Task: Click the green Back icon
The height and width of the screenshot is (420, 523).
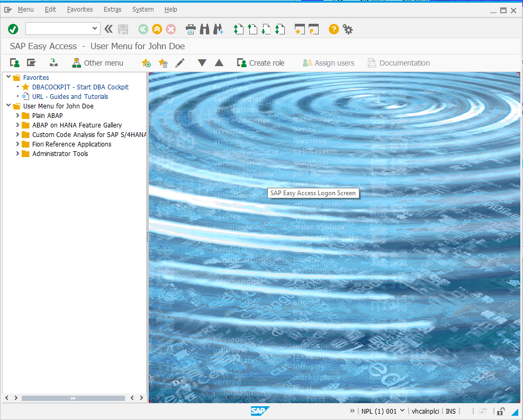Action: pos(143,29)
